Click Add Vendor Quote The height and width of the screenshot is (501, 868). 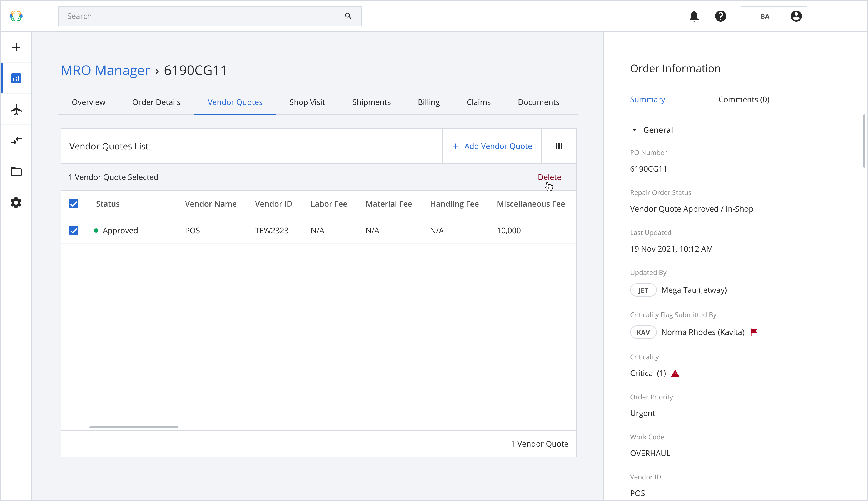tap(492, 146)
